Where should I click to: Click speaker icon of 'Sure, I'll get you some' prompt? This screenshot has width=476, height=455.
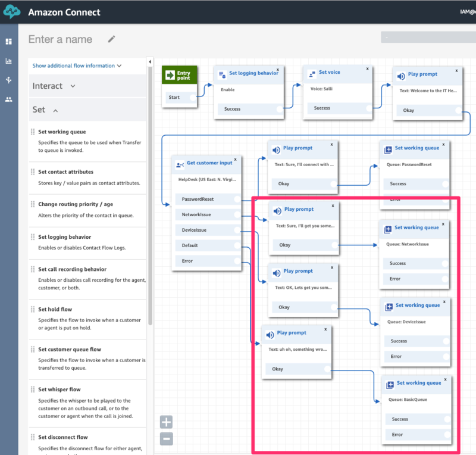coord(277,211)
